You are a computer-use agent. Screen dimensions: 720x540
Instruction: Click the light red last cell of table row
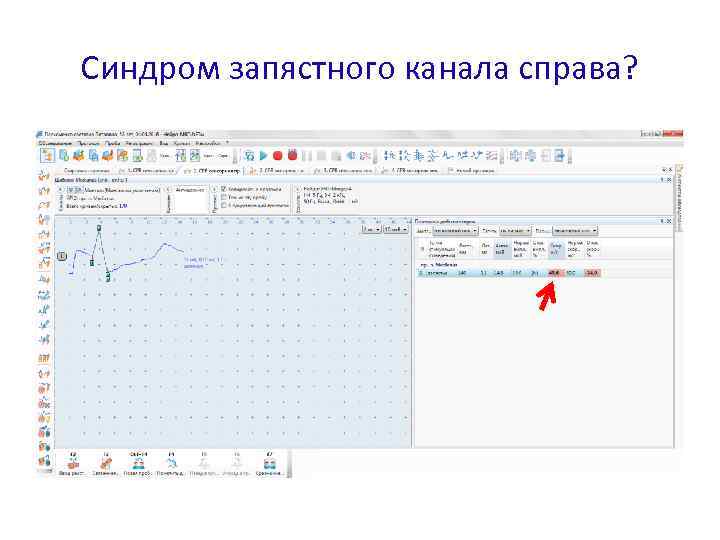pyautogui.click(x=592, y=273)
